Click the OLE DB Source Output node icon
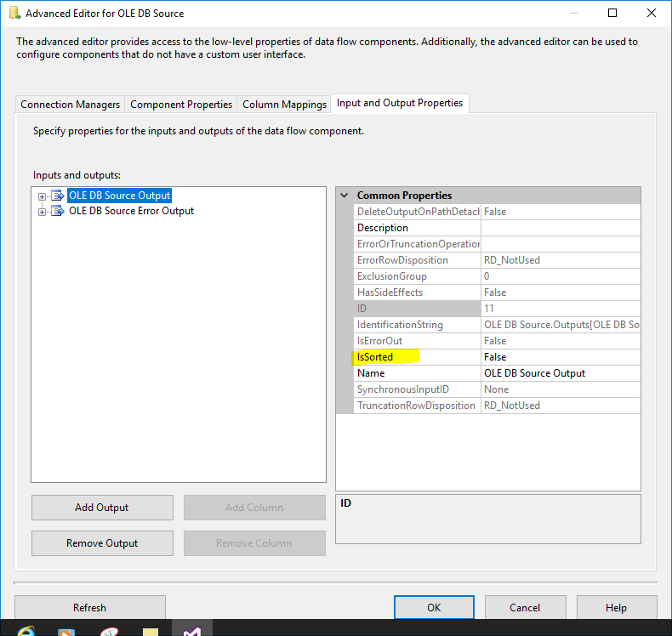Image resolution: width=672 pixels, height=636 pixels. click(58, 196)
